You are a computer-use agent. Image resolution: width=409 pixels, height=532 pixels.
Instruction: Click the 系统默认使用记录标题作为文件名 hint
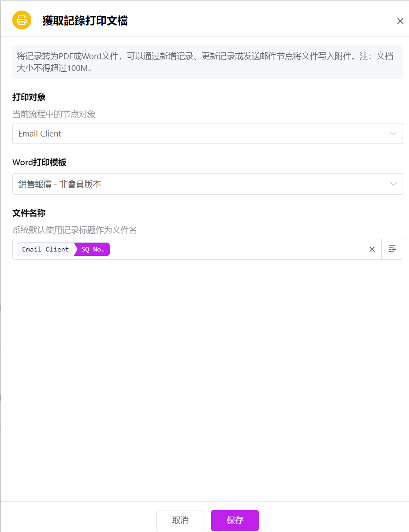coord(74,230)
